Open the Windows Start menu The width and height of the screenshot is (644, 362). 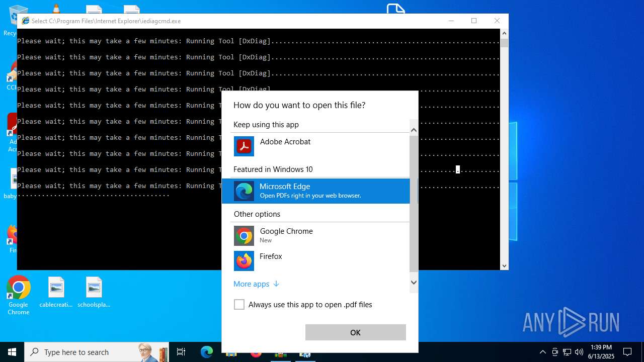[12, 352]
